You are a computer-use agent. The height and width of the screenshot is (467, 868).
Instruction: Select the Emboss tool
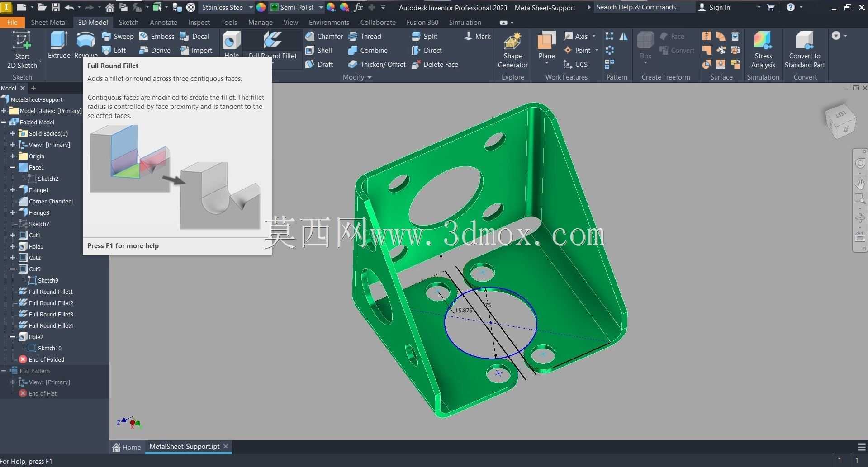click(x=157, y=37)
